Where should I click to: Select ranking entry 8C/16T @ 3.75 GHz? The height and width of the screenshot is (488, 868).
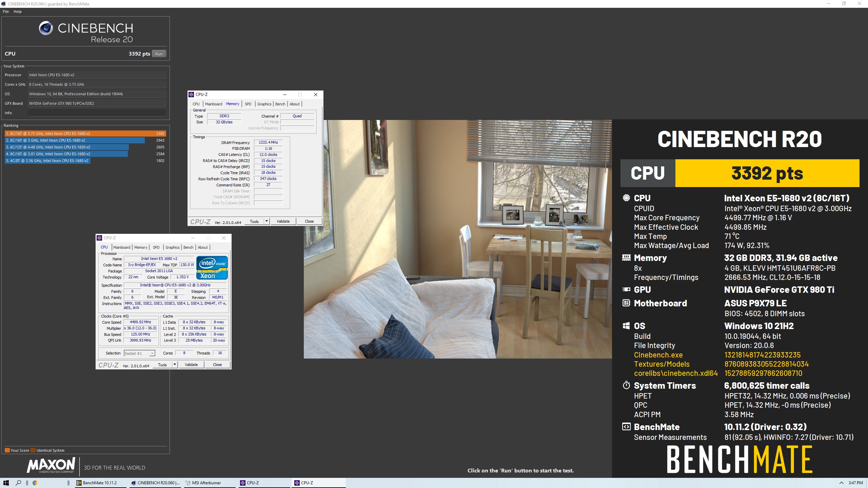(x=85, y=134)
